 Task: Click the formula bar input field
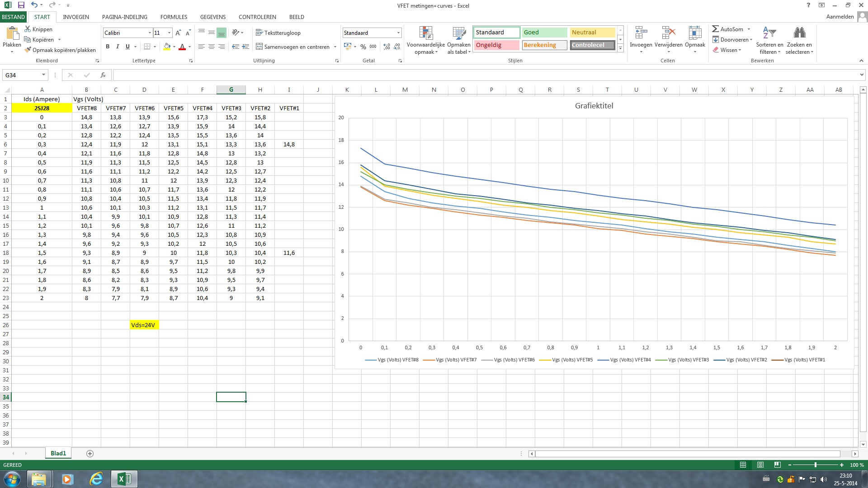[485, 75]
